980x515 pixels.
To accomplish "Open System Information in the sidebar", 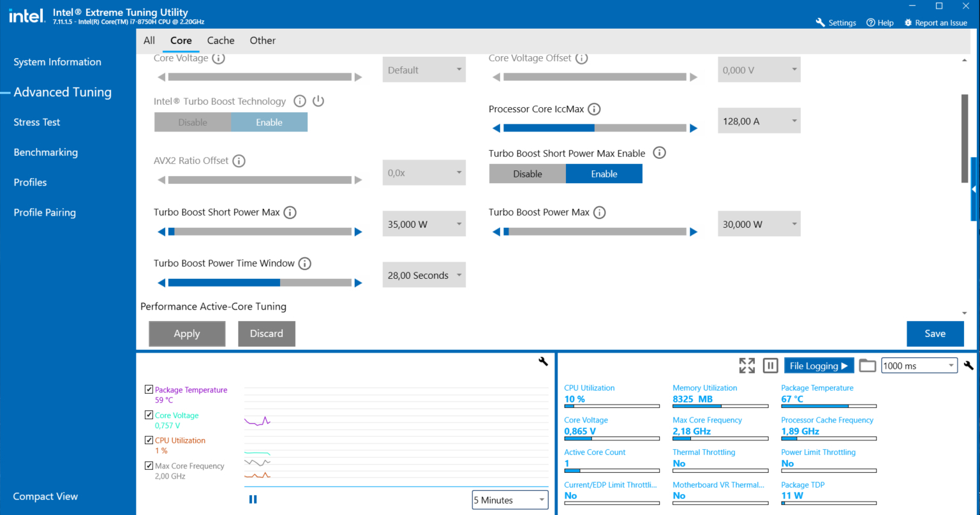I will pyautogui.click(x=57, y=62).
